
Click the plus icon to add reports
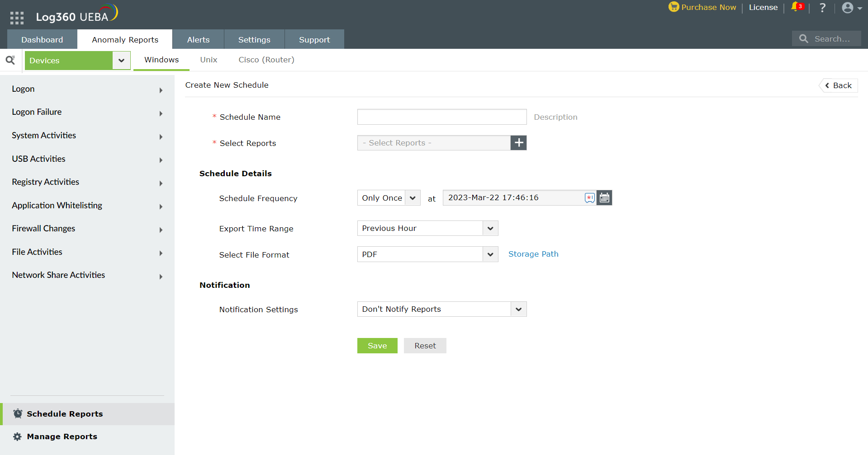(x=519, y=143)
